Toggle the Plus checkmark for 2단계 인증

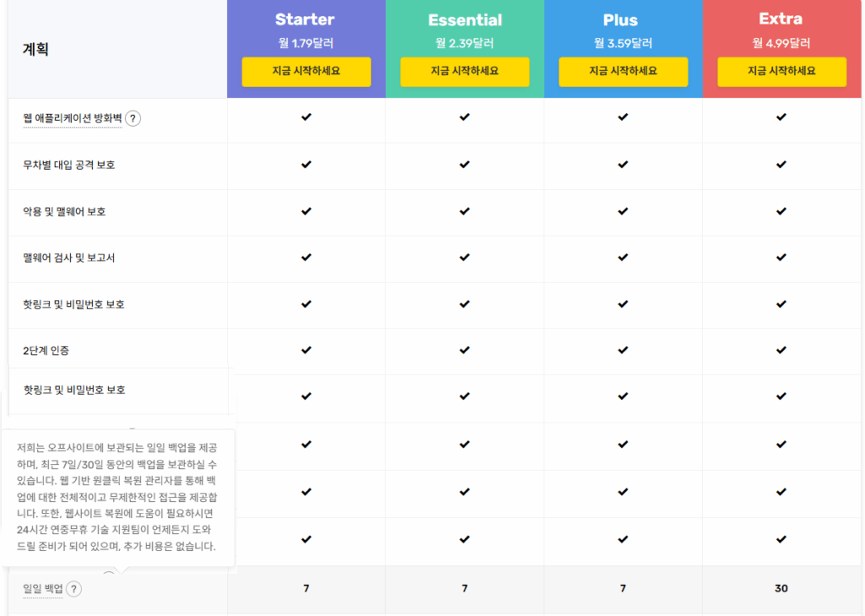623,352
